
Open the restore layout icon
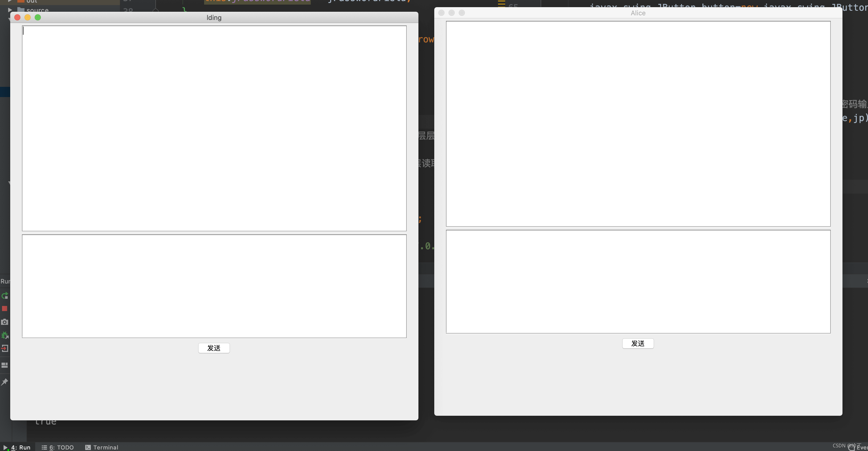tap(5, 365)
